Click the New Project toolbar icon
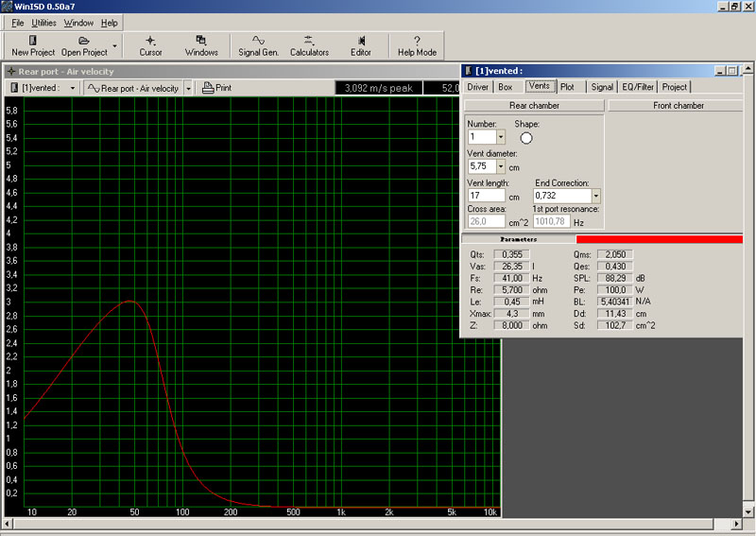 (x=33, y=45)
